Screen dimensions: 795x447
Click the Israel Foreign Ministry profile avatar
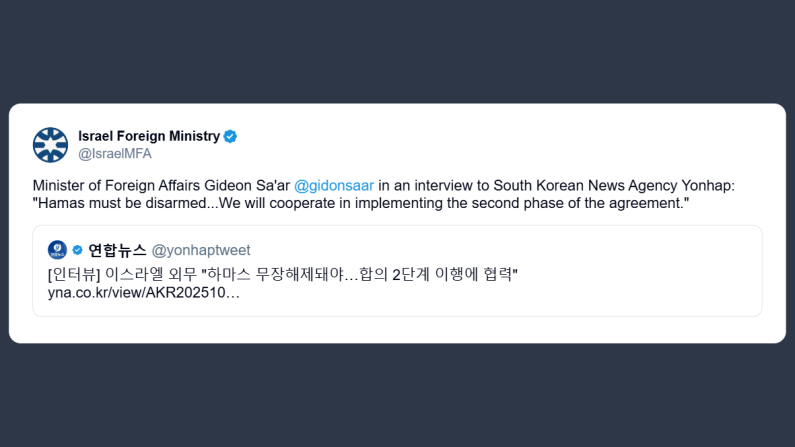point(50,145)
